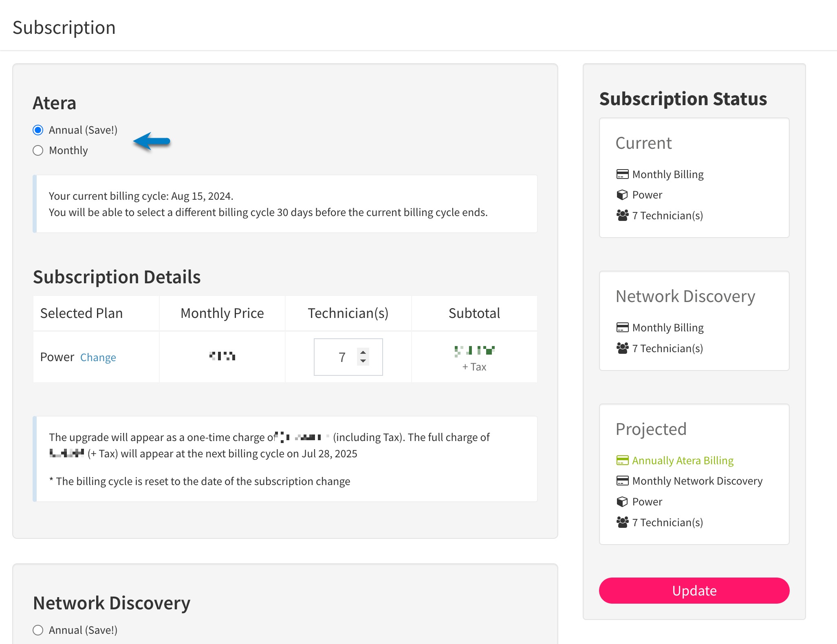The width and height of the screenshot is (837, 644).
Task: Click the "Technician(s)" column header
Action: click(x=348, y=313)
